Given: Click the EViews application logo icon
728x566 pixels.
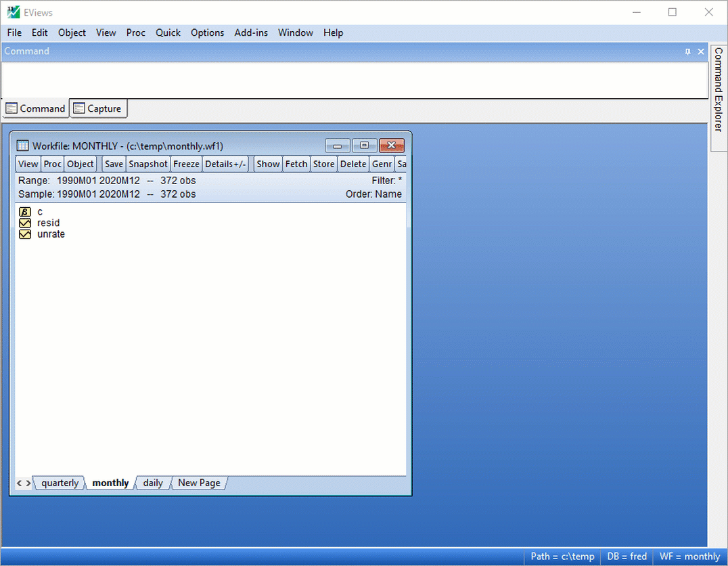Looking at the screenshot, I should click(x=13, y=12).
